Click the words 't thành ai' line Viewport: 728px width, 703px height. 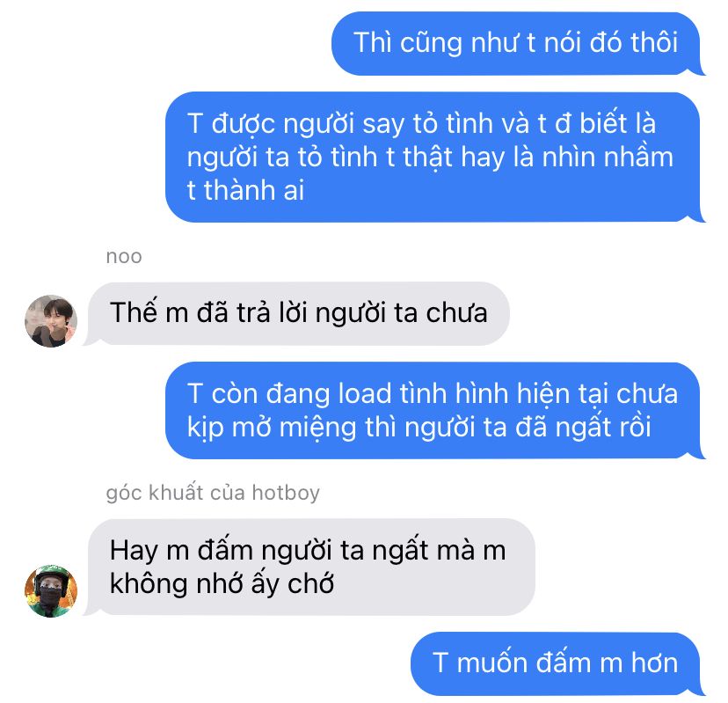pyautogui.click(x=245, y=191)
